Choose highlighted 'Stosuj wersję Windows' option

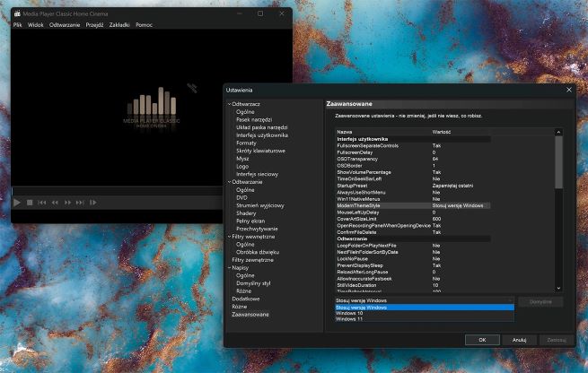pyautogui.click(x=425, y=308)
